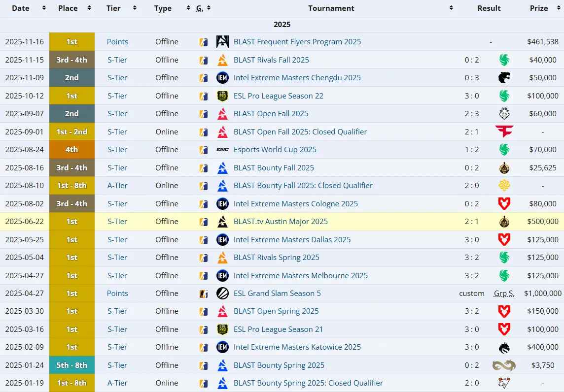Click the ESL Grand Slam Season 5 logo

click(x=222, y=293)
